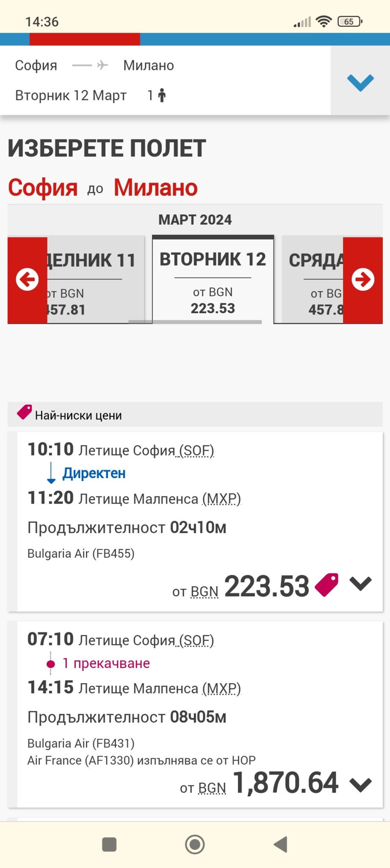Tap the pink tag in the 'Най-ниски цени' header
This screenshot has width=390, height=868.
click(x=24, y=412)
